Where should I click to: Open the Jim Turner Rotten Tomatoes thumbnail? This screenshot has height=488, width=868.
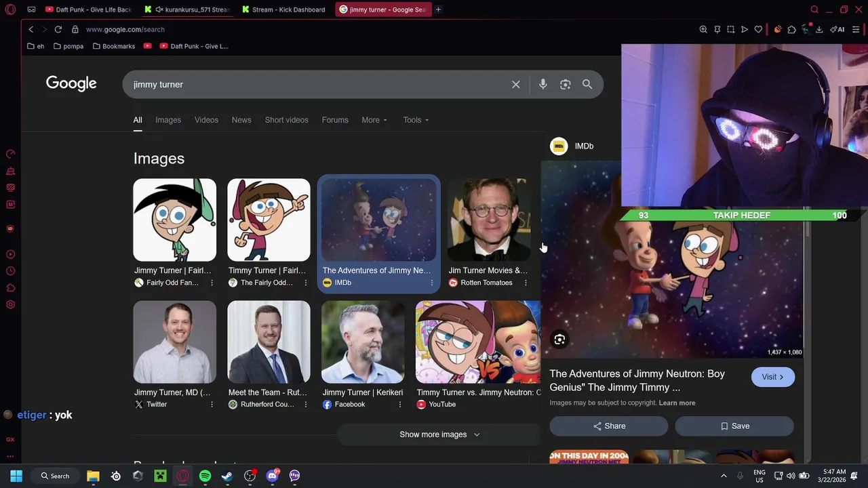(x=489, y=220)
